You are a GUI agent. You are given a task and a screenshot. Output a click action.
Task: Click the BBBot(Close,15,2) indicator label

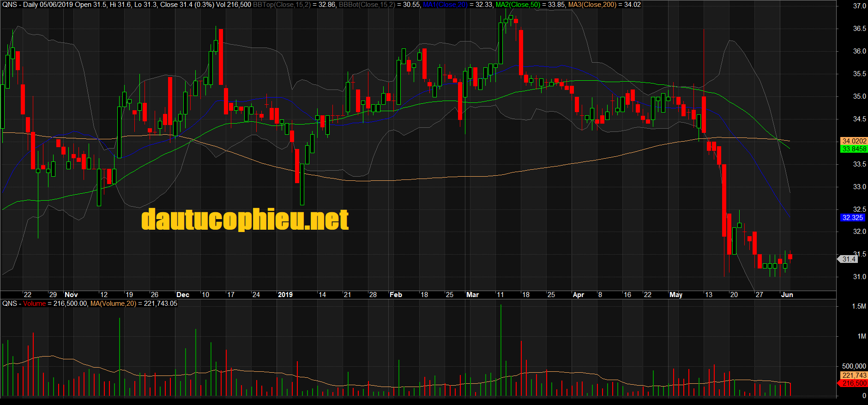click(x=367, y=5)
